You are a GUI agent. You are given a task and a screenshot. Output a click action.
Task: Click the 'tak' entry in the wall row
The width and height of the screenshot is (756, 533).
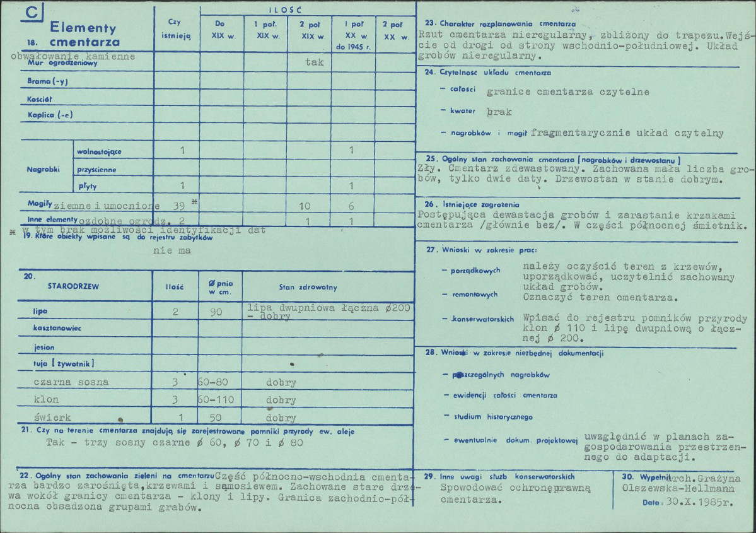315,62
